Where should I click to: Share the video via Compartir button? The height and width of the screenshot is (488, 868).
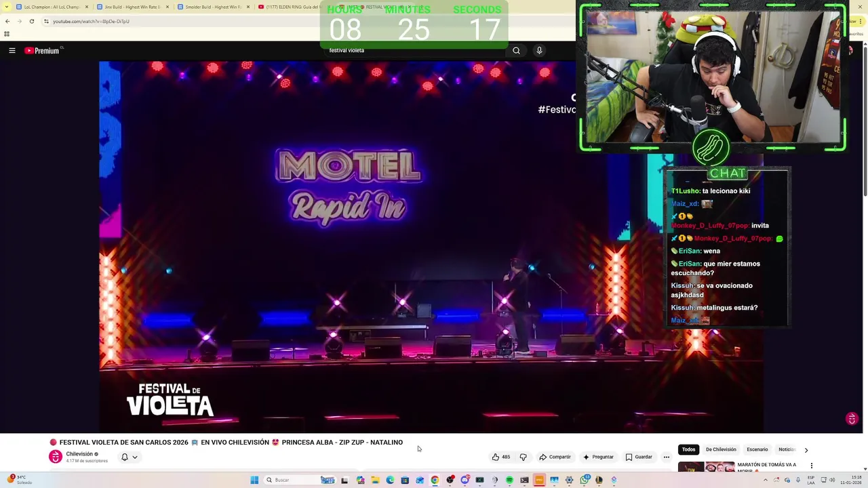click(555, 457)
